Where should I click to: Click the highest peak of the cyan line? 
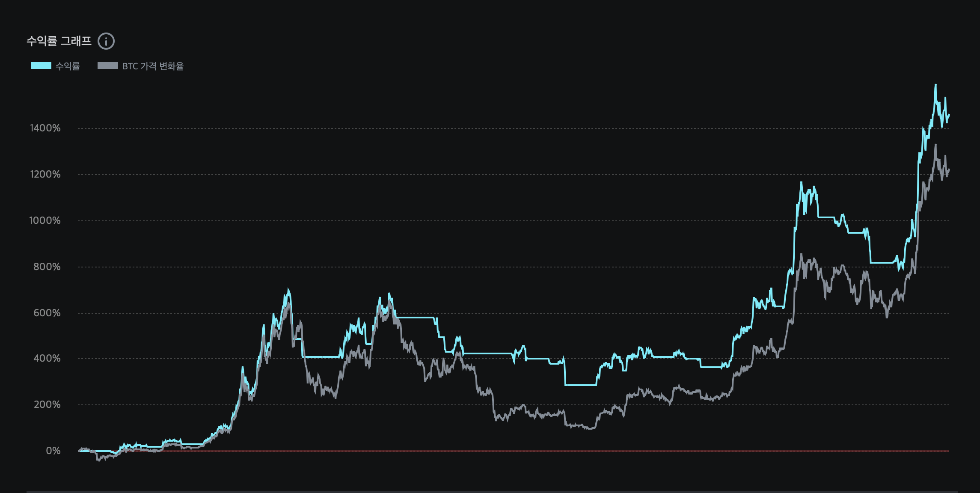click(935, 85)
